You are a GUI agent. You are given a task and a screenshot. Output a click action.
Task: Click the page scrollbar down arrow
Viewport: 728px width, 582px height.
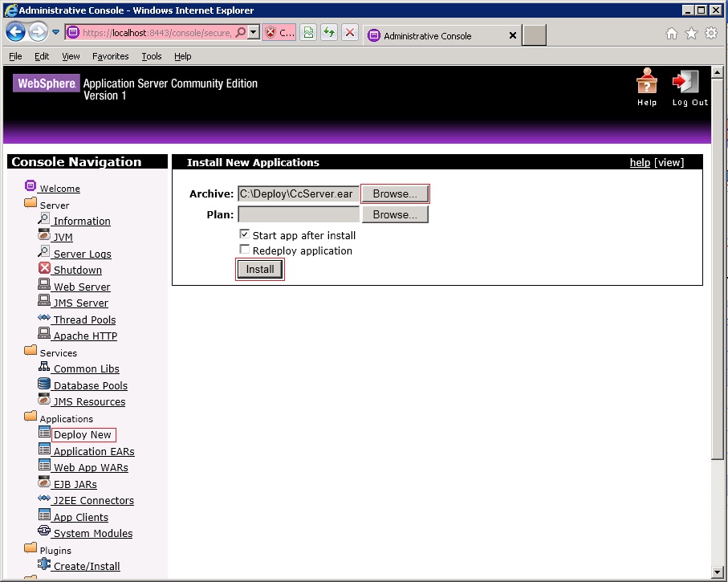coord(717,572)
